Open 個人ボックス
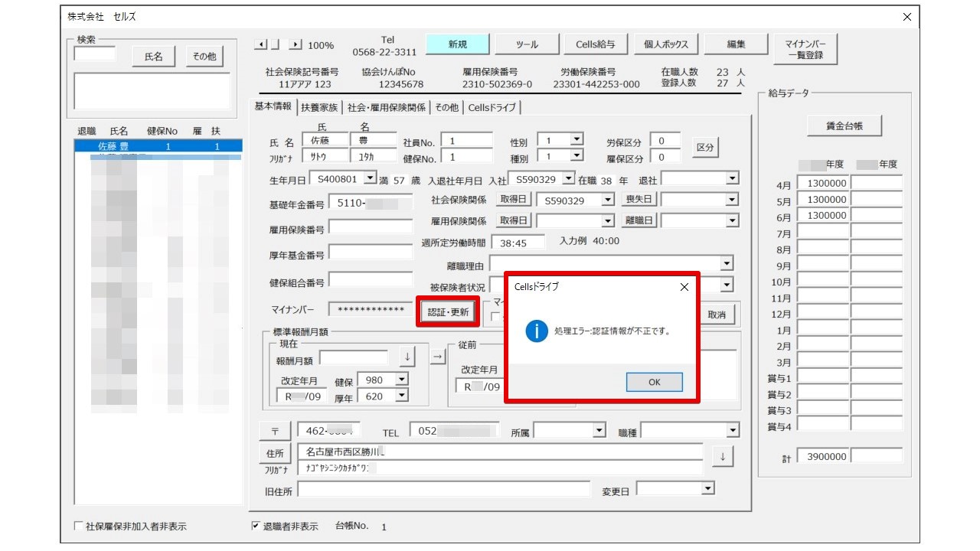The image size is (980, 551). (x=666, y=44)
